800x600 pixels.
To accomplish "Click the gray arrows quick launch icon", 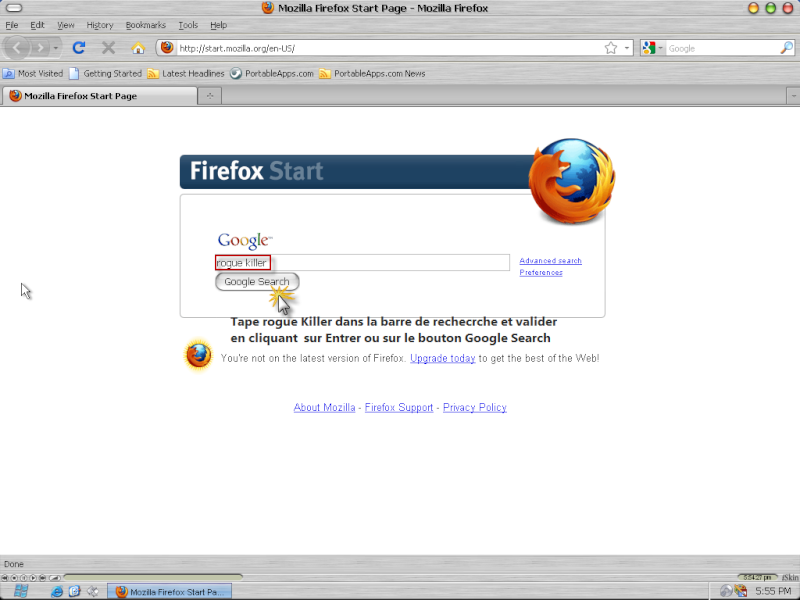I will coord(93,591).
